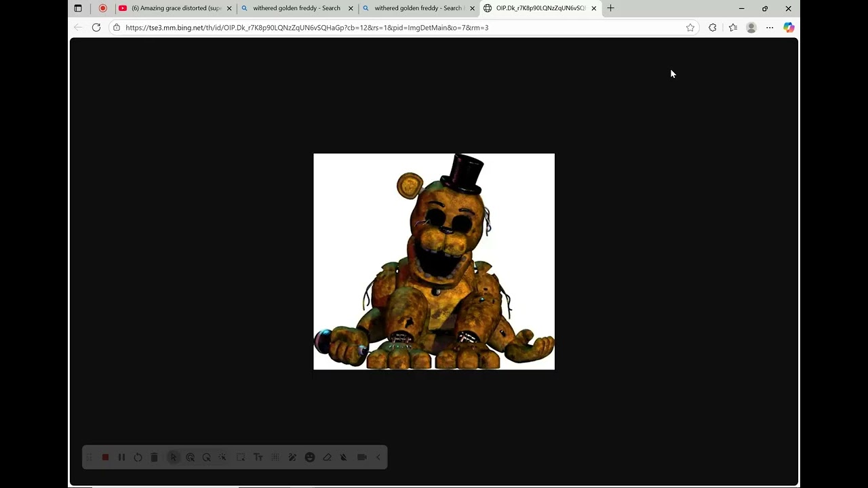Refresh the current page

tap(96, 28)
